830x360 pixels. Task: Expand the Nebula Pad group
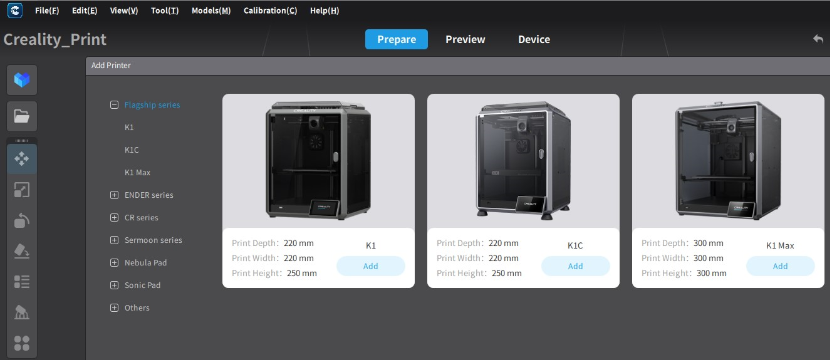[x=114, y=263]
